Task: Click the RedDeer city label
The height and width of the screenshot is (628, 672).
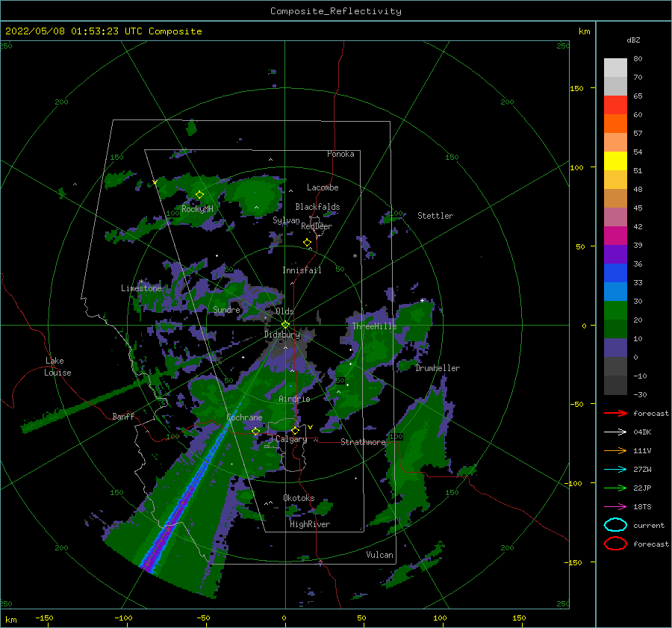Action: (317, 226)
